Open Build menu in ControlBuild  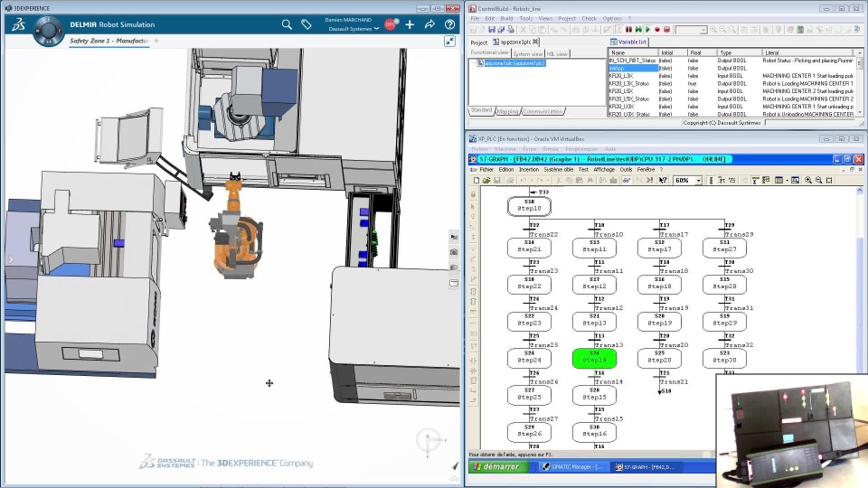[506, 18]
